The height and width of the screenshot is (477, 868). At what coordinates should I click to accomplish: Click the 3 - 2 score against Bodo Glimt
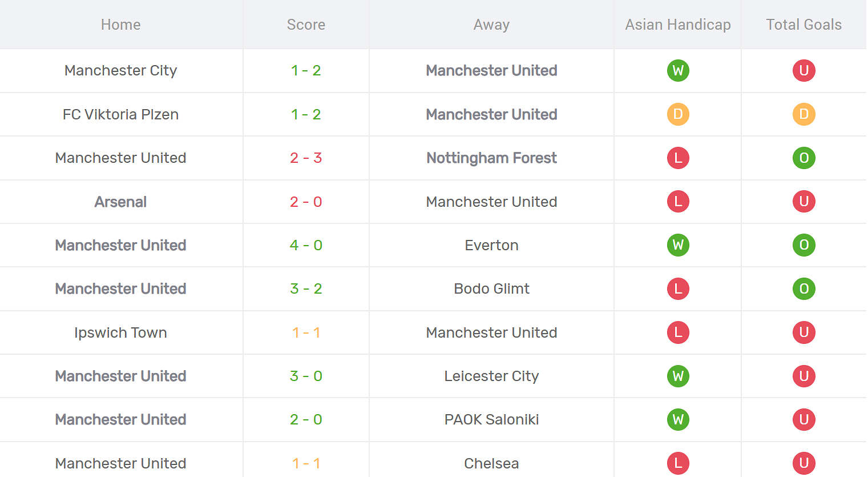pyautogui.click(x=306, y=288)
